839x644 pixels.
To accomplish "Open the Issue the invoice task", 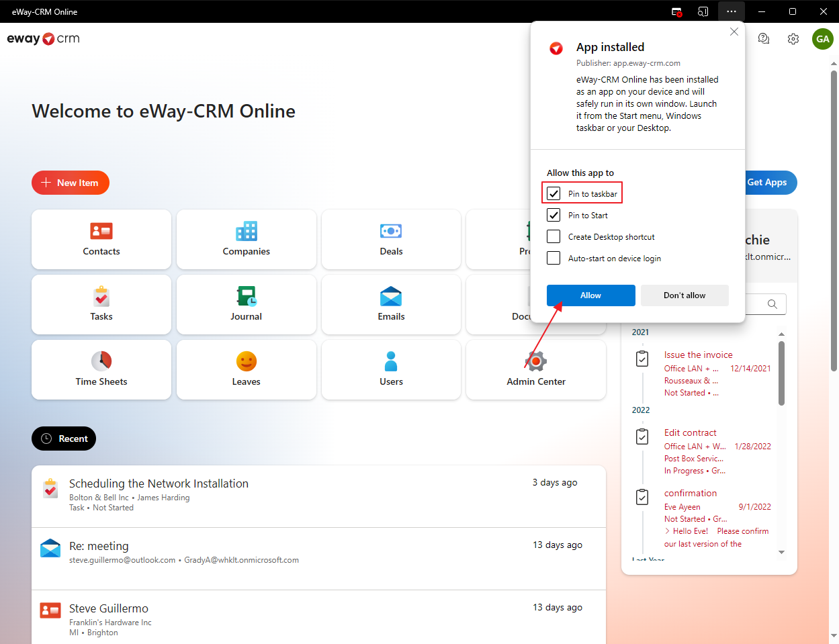I will (699, 355).
